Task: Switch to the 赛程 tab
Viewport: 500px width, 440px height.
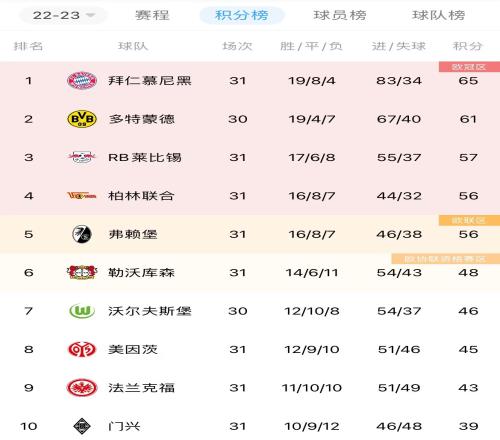Action: (152, 15)
